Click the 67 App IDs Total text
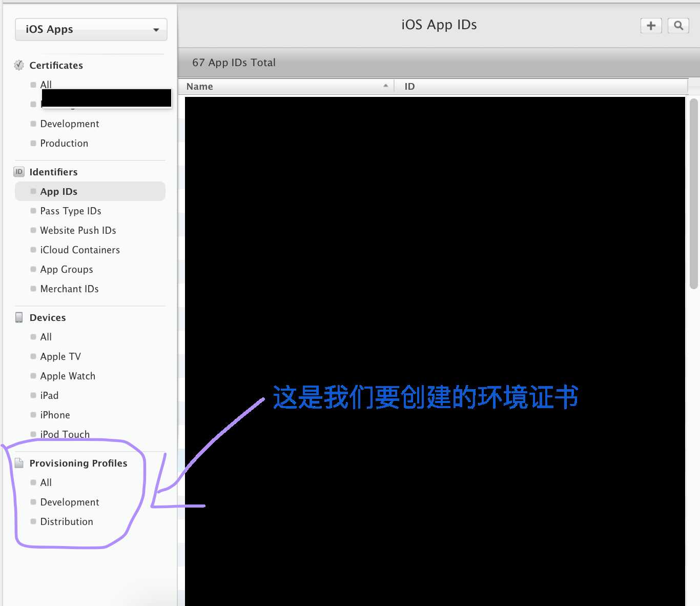This screenshot has height=606, width=700. pos(234,63)
